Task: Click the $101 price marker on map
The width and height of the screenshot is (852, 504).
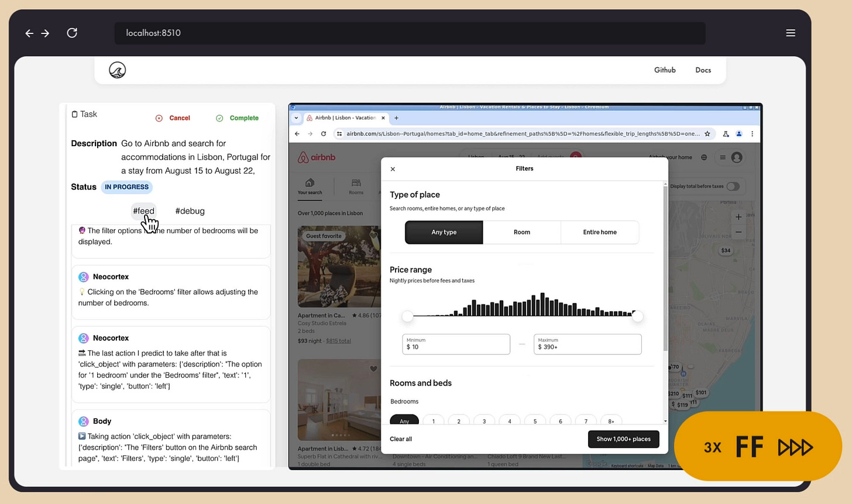Action: point(701,392)
